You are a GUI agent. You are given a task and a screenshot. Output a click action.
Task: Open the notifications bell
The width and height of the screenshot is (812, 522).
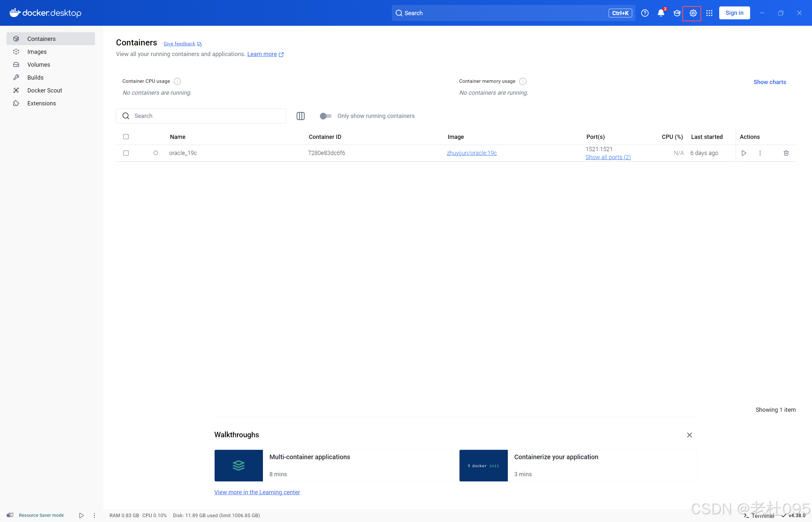pyautogui.click(x=661, y=13)
